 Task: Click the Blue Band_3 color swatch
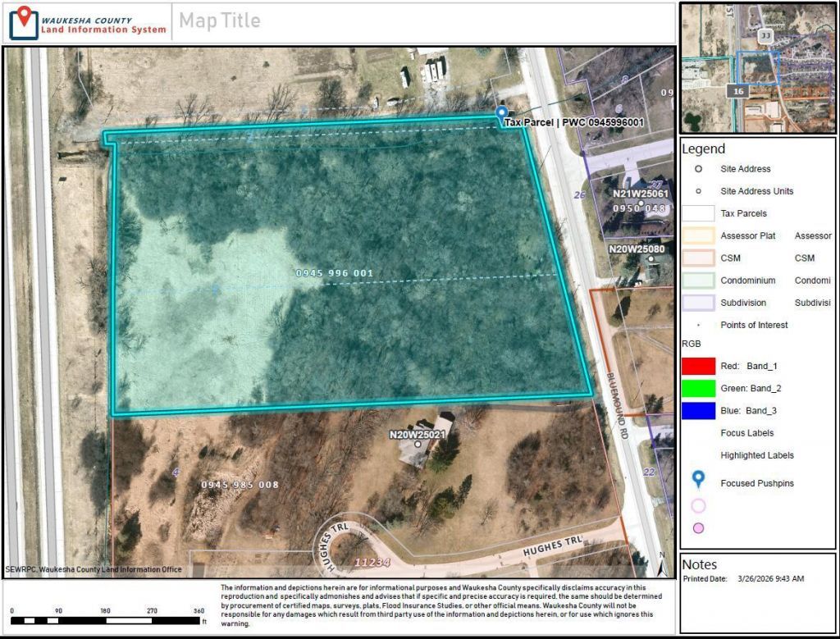[698, 410]
